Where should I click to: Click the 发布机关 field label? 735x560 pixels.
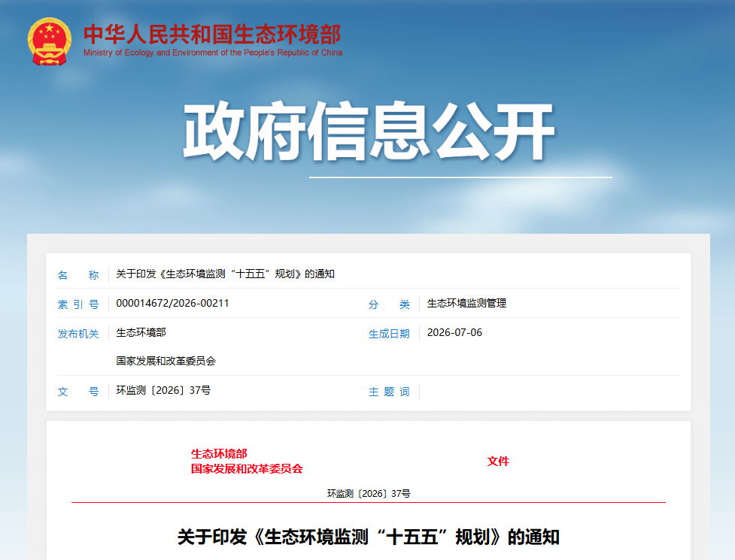click(x=77, y=334)
